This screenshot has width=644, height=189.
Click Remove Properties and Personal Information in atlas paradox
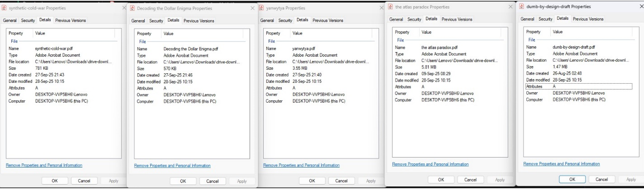(x=430, y=164)
